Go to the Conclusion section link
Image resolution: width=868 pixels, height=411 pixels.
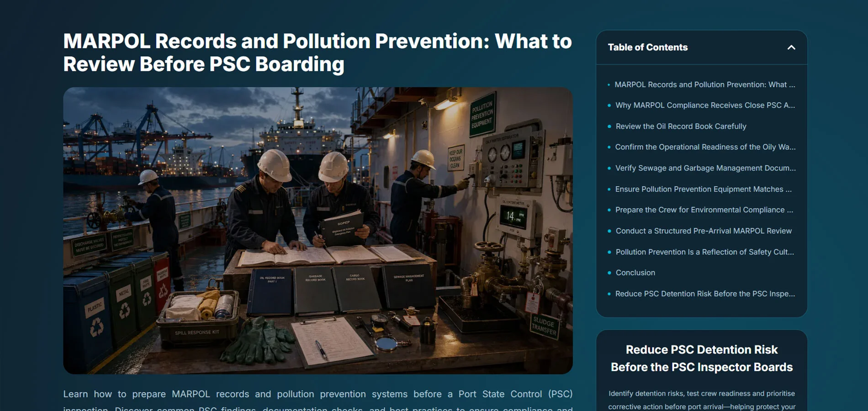coord(635,273)
